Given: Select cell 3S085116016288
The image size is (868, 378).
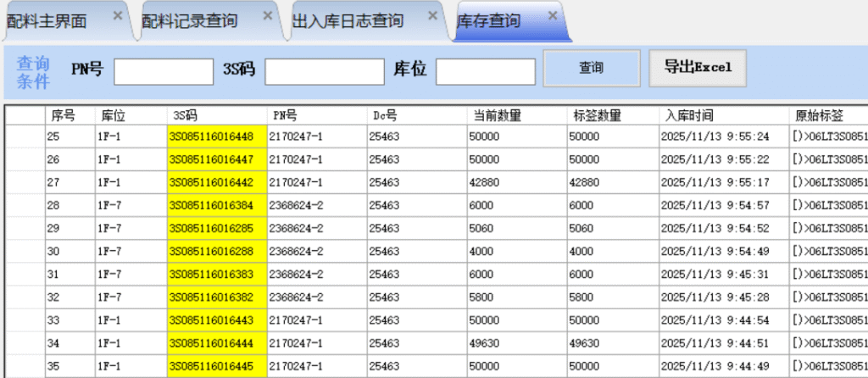Looking at the screenshot, I should [217, 251].
